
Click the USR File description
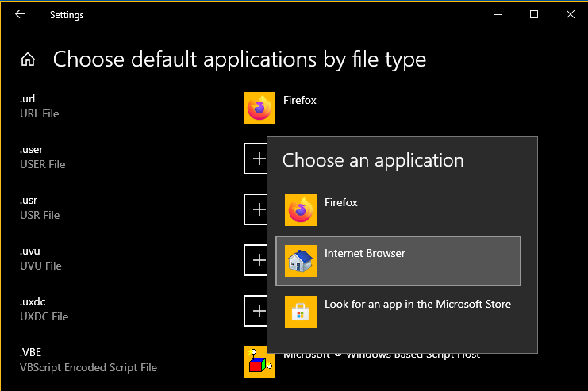coord(40,215)
